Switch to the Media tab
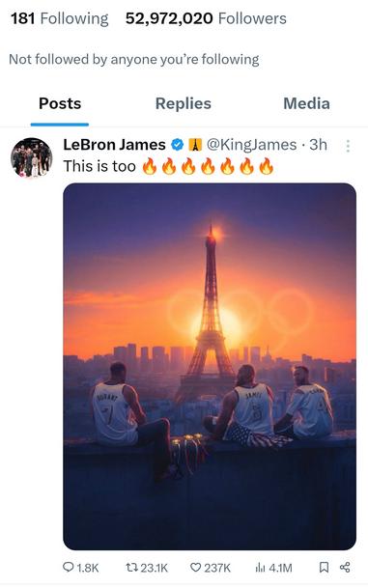 306,103
